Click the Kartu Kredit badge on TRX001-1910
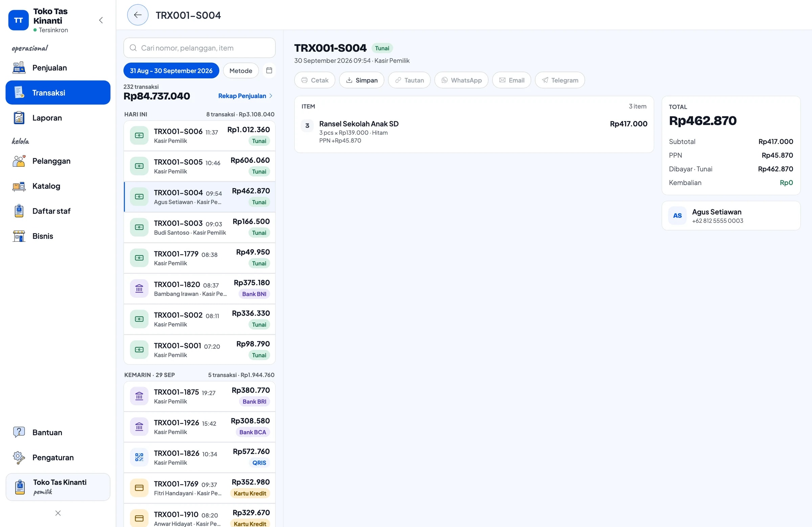The height and width of the screenshot is (527, 812). coord(250,524)
